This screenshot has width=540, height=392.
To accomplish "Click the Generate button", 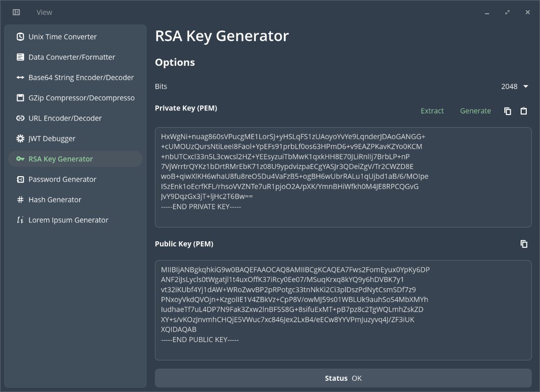I will click(475, 111).
